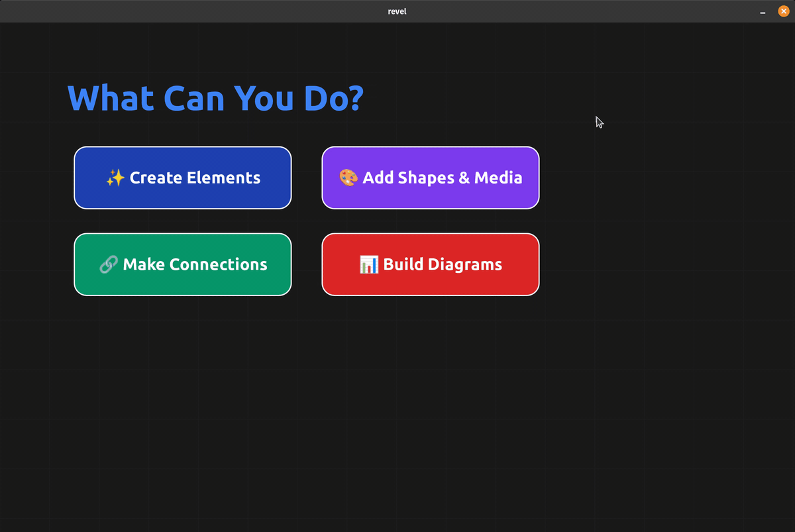Screen dimensions: 795x532
Task: Click the word "Connections" in the green box
Action: tap(218, 264)
